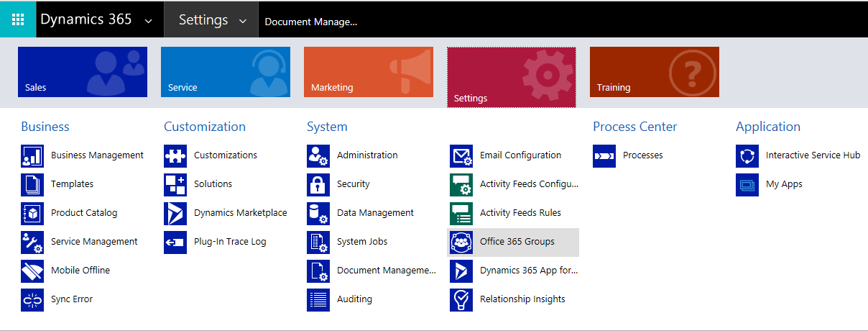The width and height of the screenshot is (868, 331).
Task: Open the Sync Error link
Action: [x=72, y=299]
